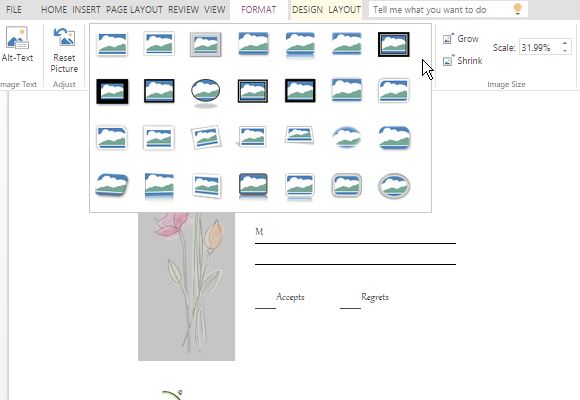Apply the first simple white frame picture style
580x400 pixels.
(x=112, y=44)
